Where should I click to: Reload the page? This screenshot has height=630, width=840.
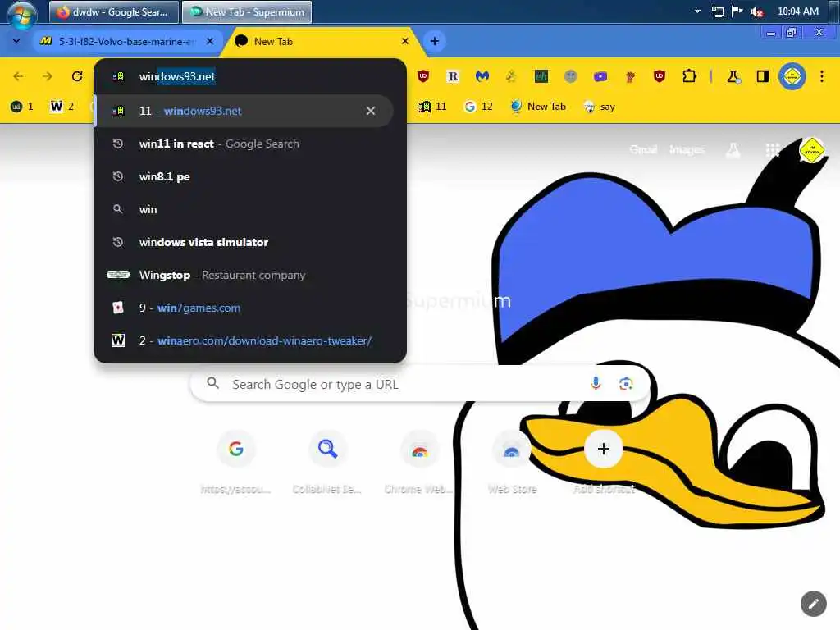coord(77,76)
